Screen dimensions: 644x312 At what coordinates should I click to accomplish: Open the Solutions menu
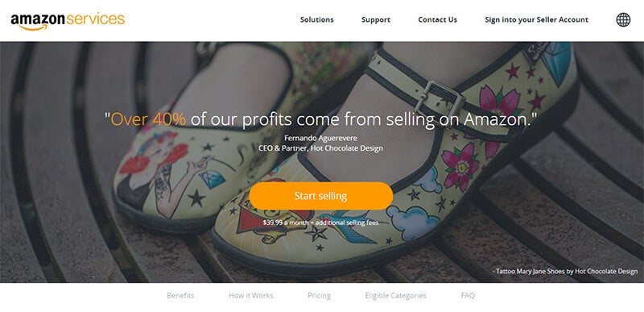316,19
